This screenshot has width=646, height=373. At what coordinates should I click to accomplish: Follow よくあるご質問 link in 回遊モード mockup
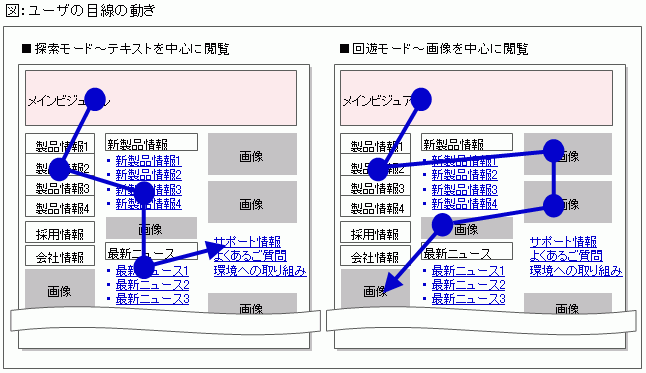point(566,256)
